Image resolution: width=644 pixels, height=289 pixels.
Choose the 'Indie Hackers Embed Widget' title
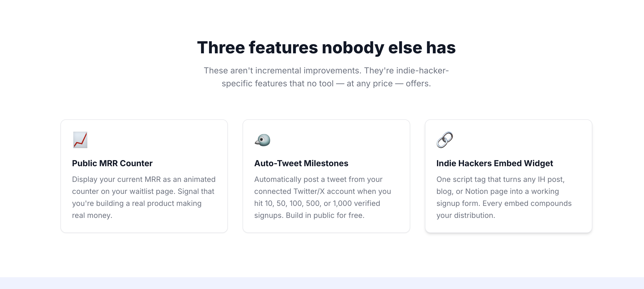[494, 163]
